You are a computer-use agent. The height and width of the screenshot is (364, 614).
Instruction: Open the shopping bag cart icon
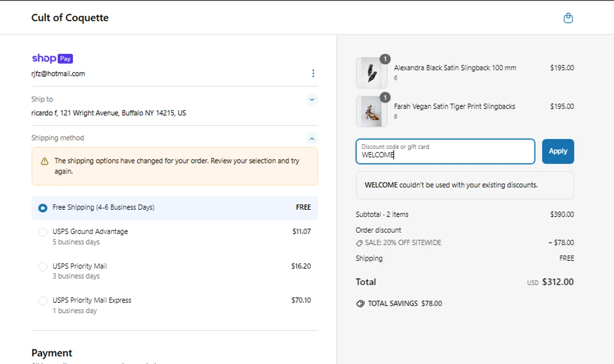pos(568,18)
